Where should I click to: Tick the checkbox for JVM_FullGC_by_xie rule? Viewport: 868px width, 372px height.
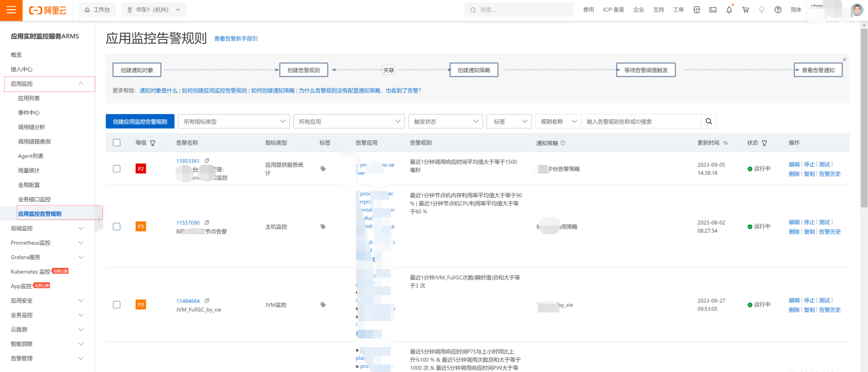[117, 305]
